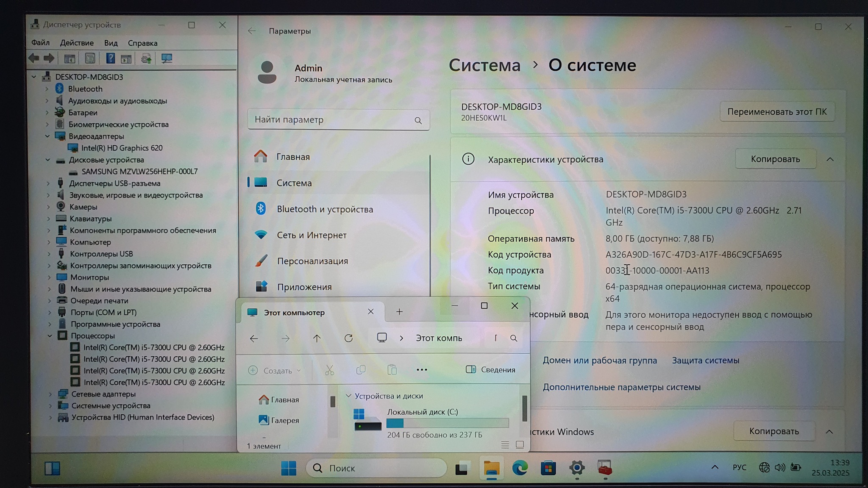Open the Защита системы link
Image resolution: width=868 pixels, height=488 pixels.
point(705,360)
